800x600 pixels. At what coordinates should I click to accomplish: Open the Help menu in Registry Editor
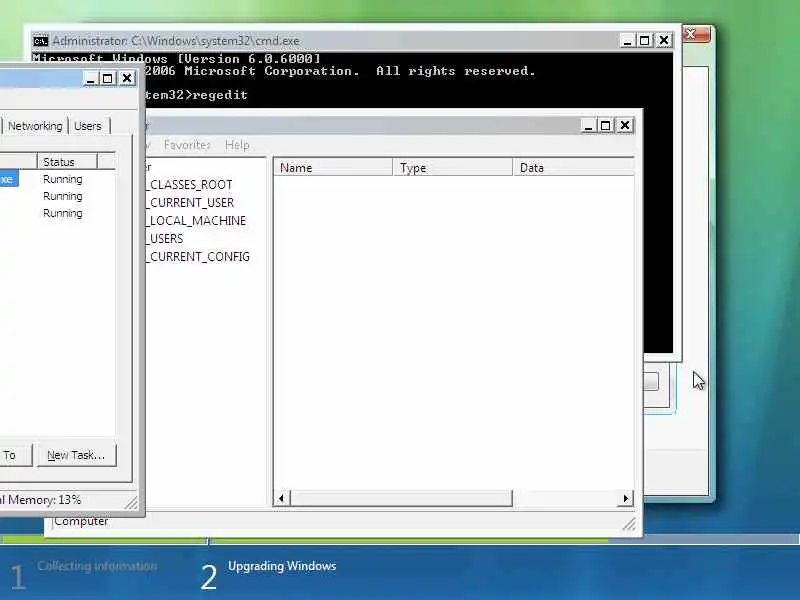click(237, 145)
